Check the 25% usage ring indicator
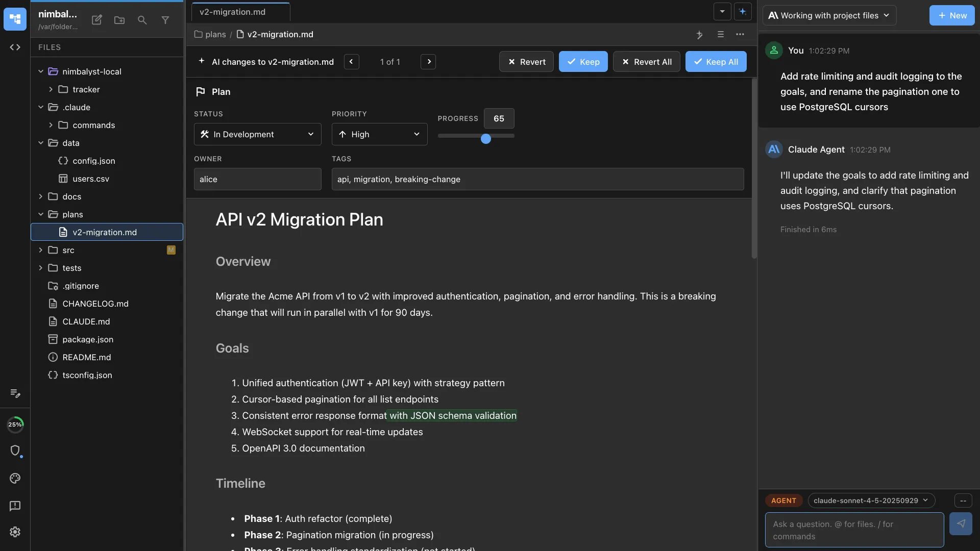980x551 pixels. click(x=15, y=424)
